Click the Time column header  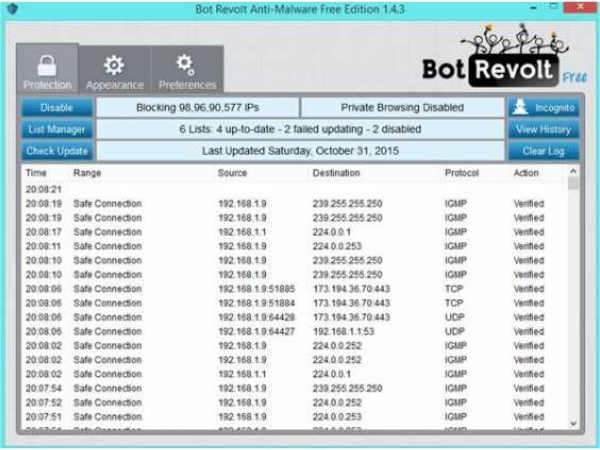(36, 173)
